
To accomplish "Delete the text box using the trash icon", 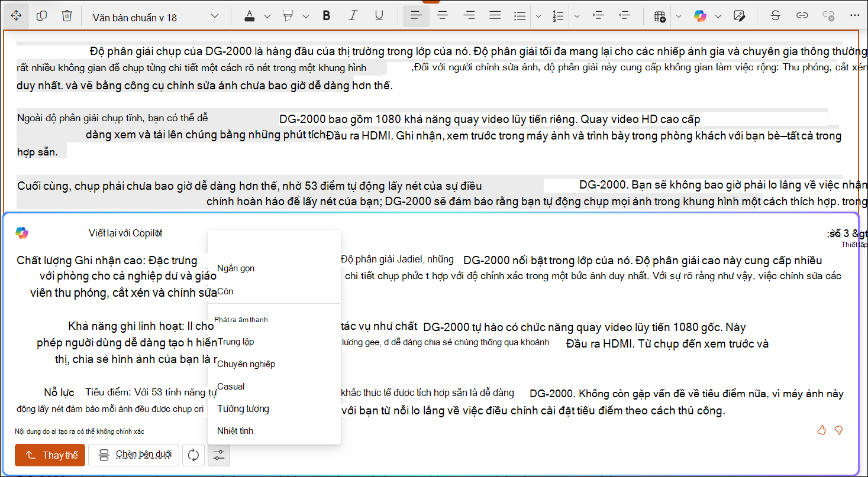I will click(67, 16).
